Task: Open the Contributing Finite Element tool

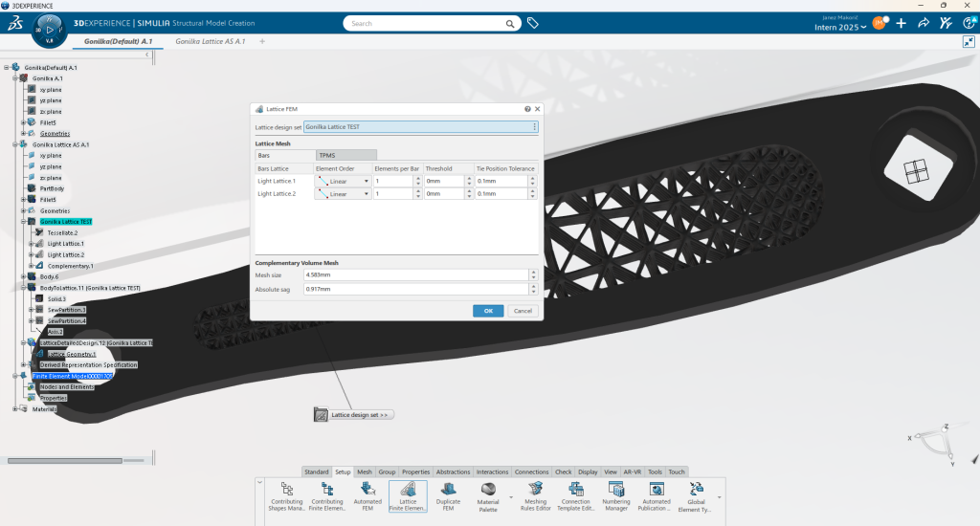Action: pyautogui.click(x=327, y=496)
